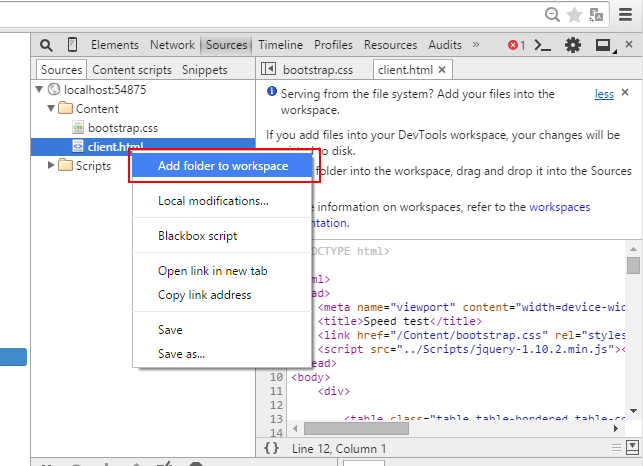Dismiss the workspace info message
The image size is (643, 466).
tap(625, 92)
